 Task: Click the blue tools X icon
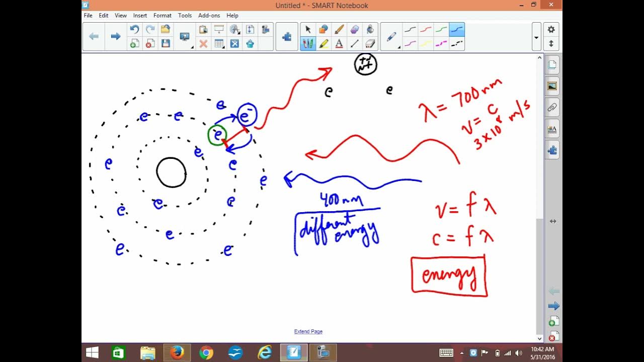234,44
